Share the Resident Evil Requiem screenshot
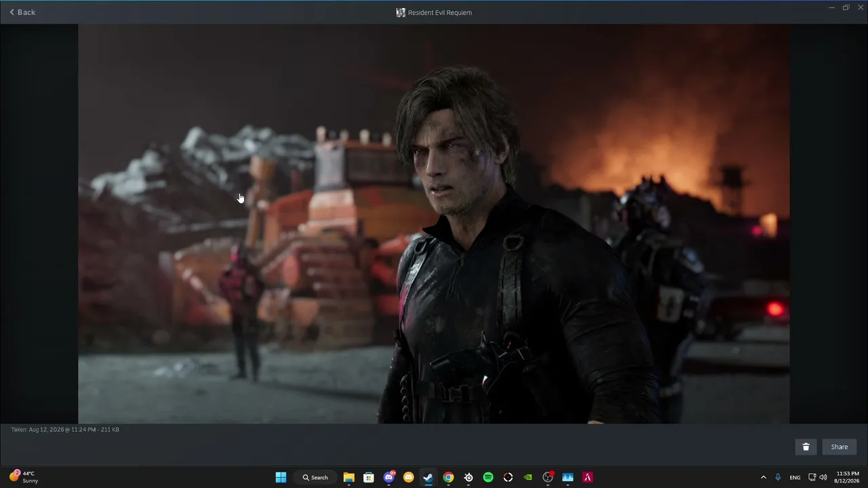This screenshot has height=488, width=868. point(840,447)
